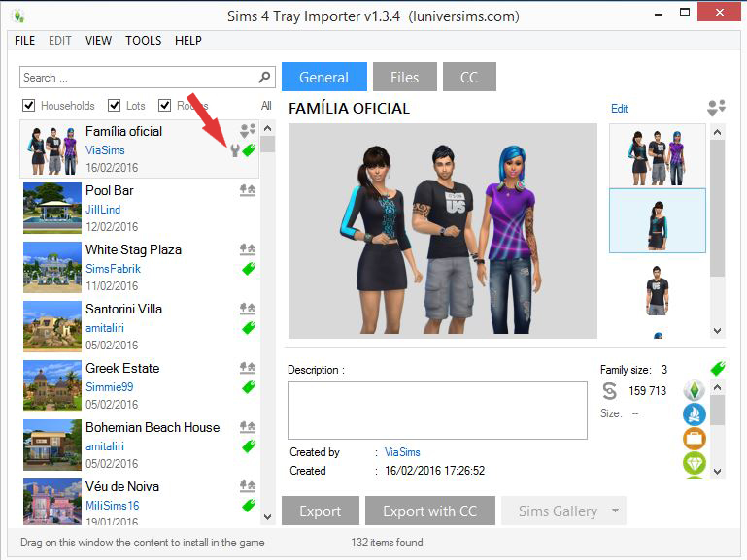Click lot type icon on Santorini Villa row
747x560 pixels.
248,309
